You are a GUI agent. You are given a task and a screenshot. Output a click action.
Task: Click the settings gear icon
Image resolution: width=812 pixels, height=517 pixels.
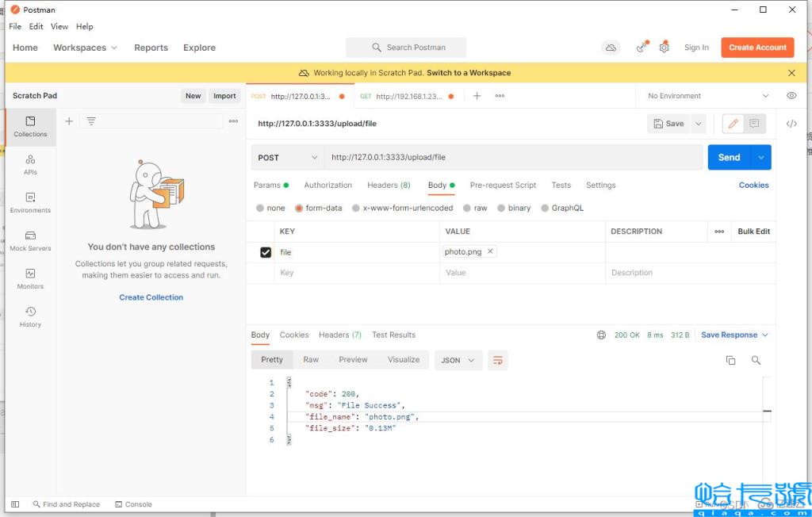665,48
